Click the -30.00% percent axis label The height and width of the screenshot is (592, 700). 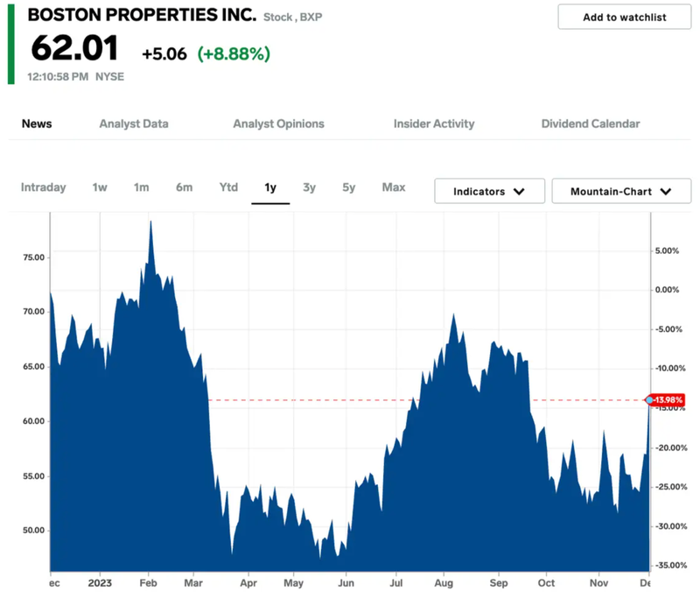click(671, 526)
